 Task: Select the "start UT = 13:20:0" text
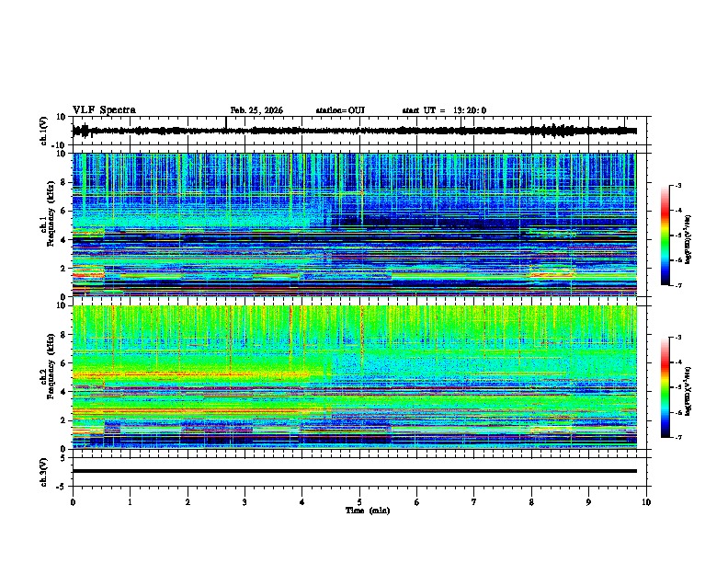tap(444, 110)
